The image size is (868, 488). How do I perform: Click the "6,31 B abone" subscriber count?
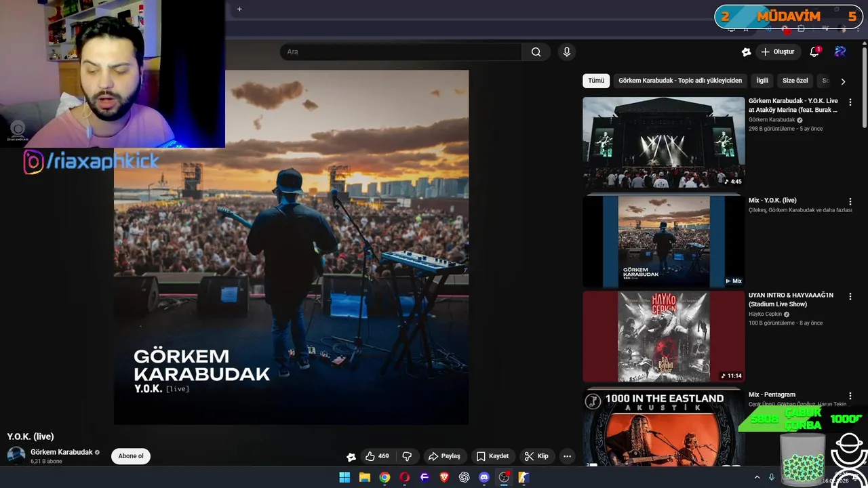click(46, 462)
